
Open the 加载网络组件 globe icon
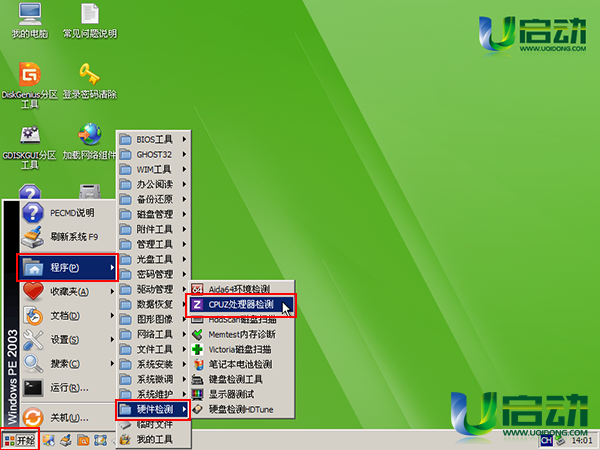[x=90, y=142]
